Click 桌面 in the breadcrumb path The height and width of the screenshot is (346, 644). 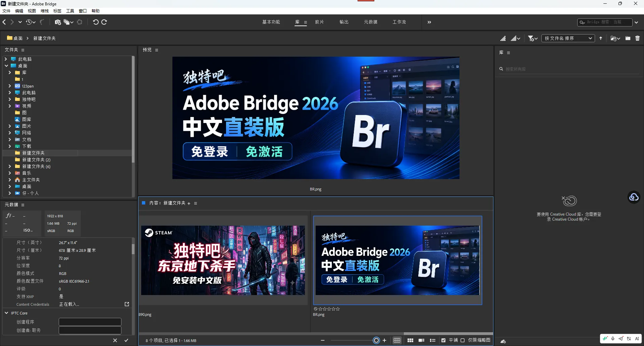(18, 38)
